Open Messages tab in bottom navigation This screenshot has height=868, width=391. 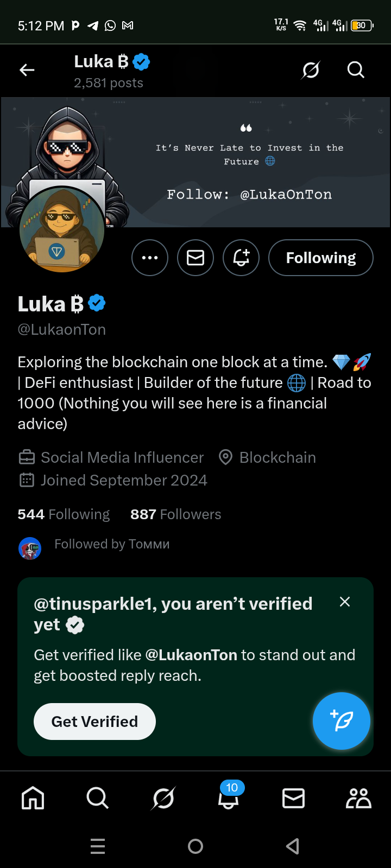pyautogui.click(x=293, y=798)
